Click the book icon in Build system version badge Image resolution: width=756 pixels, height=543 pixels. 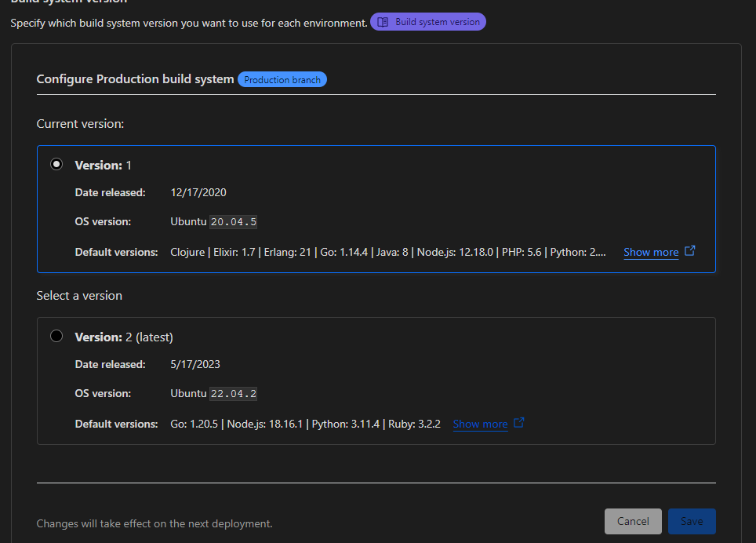tap(383, 22)
